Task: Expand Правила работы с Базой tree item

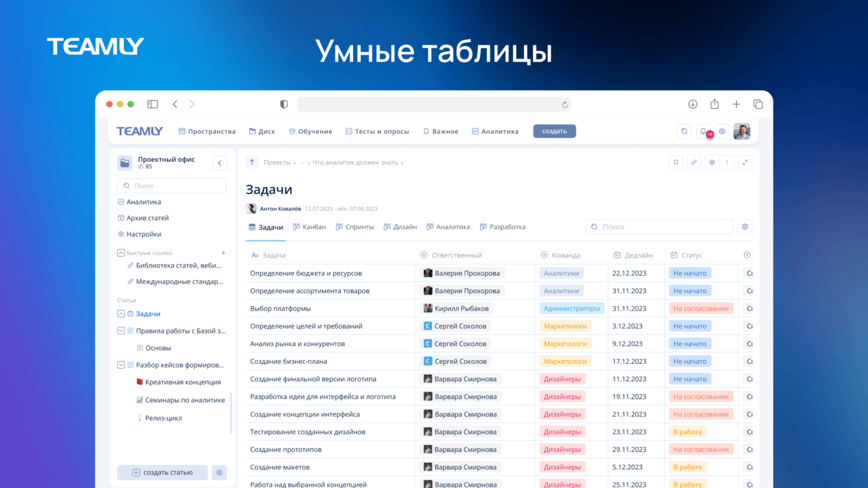Action: pyautogui.click(x=121, y=331)
